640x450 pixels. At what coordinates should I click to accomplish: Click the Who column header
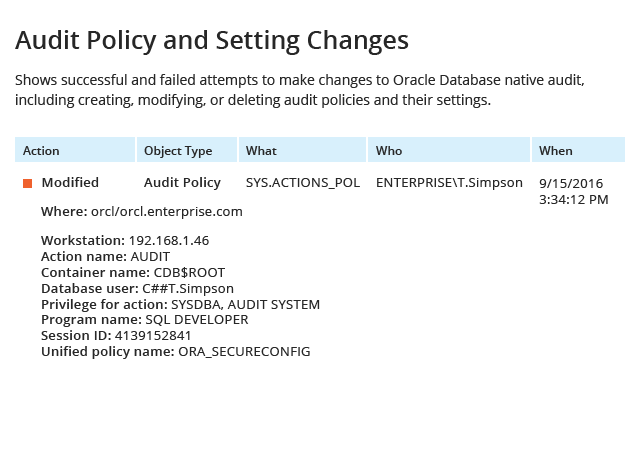449,150
